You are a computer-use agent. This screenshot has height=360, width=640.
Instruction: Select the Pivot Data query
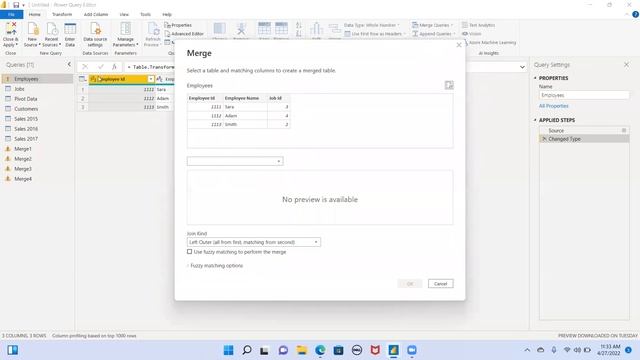[x=26, y=99]
